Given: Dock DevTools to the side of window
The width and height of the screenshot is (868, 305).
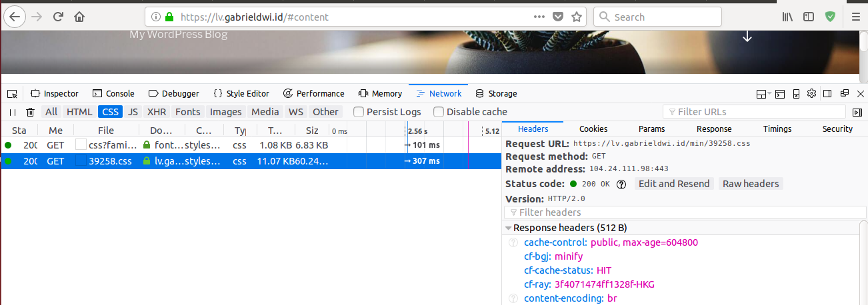Looking at the screenshot, I should click(x=827, y=94).
